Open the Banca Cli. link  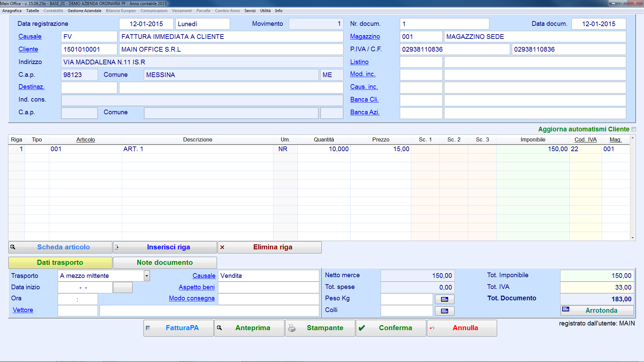point(364,100)
